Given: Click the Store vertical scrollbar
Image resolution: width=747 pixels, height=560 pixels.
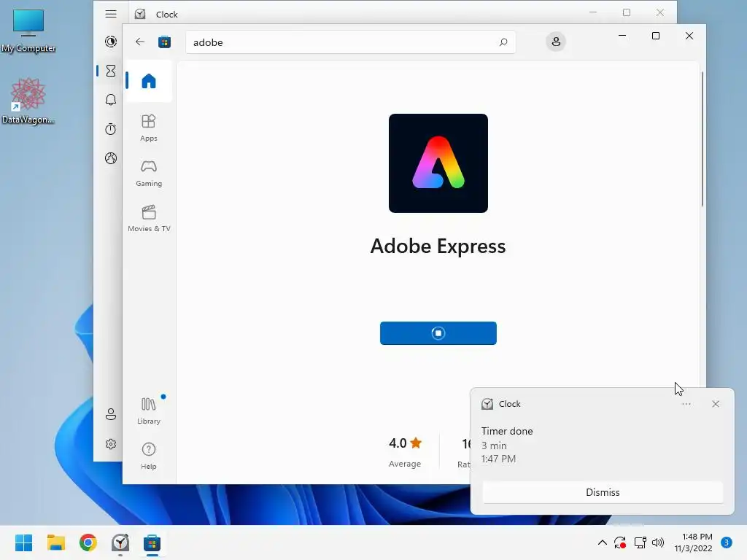Looking at the screenshot, I should [x=703, y=139].
